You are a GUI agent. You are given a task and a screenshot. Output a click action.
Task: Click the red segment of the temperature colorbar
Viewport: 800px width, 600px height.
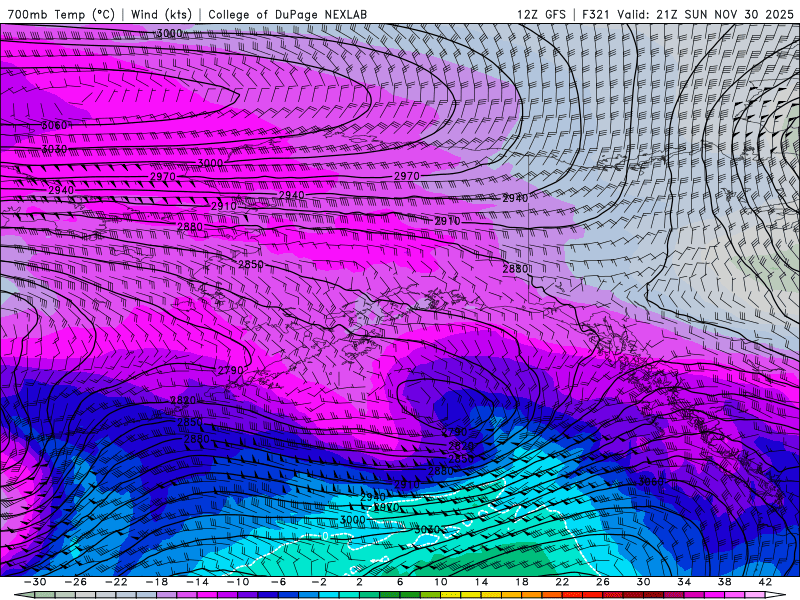pos(592,595)
